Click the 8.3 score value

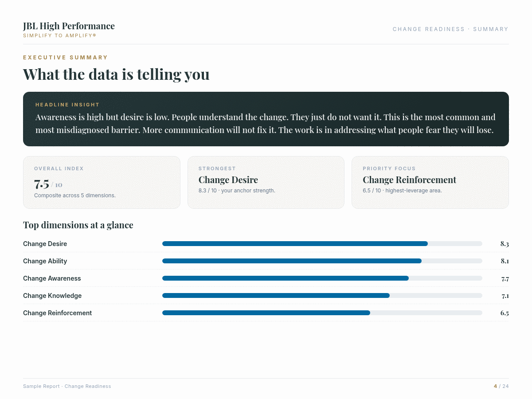tap(505, 244)
